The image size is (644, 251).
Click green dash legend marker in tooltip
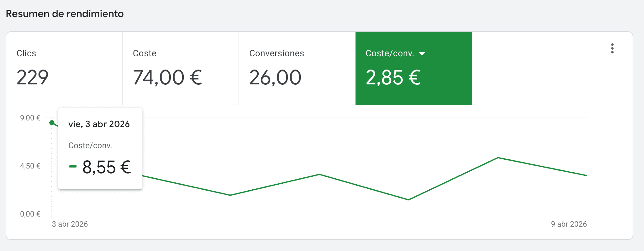(x=73, y=166)
